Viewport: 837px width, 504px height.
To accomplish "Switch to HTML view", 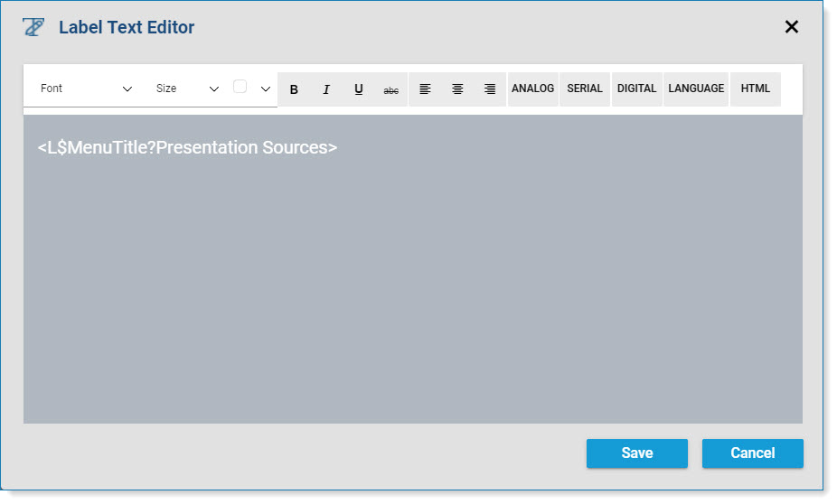I will tap(756, 89).
